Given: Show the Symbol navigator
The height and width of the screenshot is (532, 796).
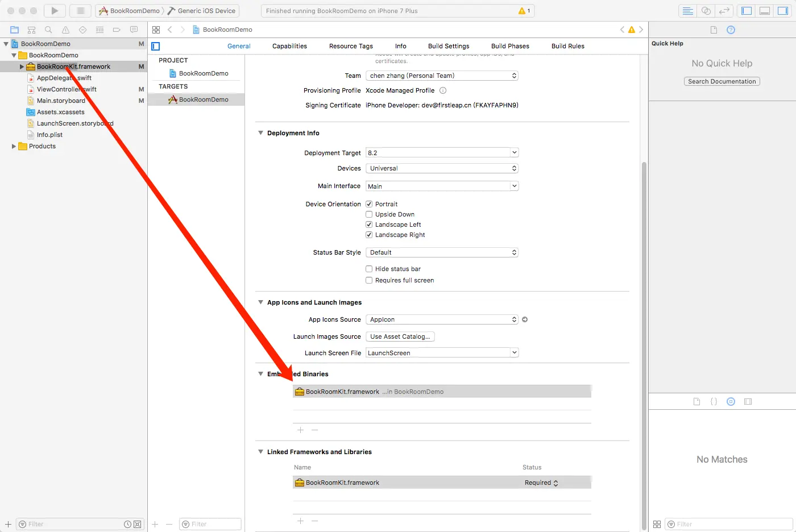Looking at the screenshot, I should [32, 30].
